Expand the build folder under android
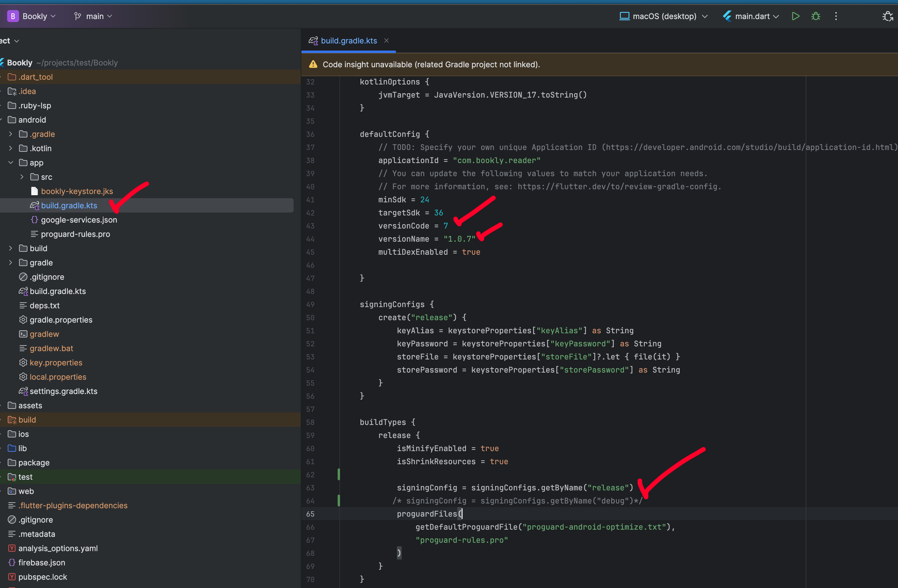The width and height of the screenshot is (898, 588). tap(10, 248)
